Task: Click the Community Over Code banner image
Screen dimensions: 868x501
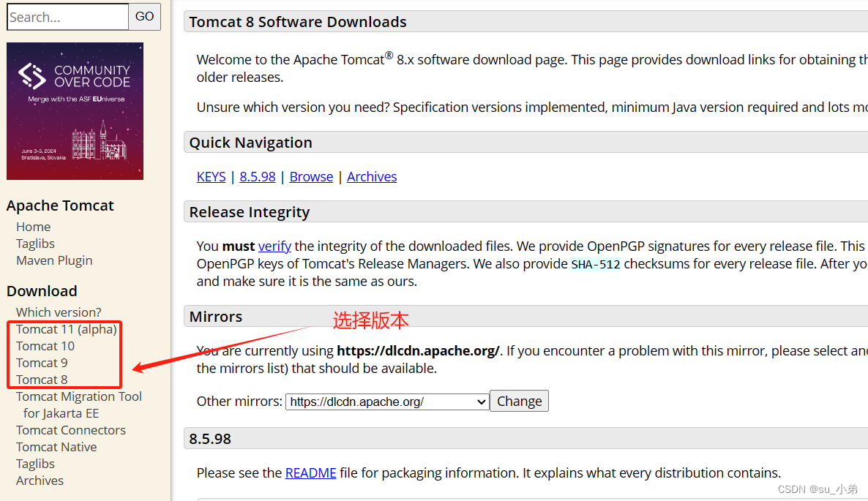Action: coord(74,111)
